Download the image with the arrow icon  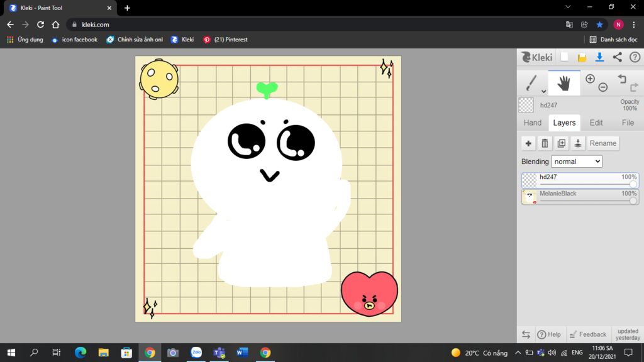(x=599, y=57)
